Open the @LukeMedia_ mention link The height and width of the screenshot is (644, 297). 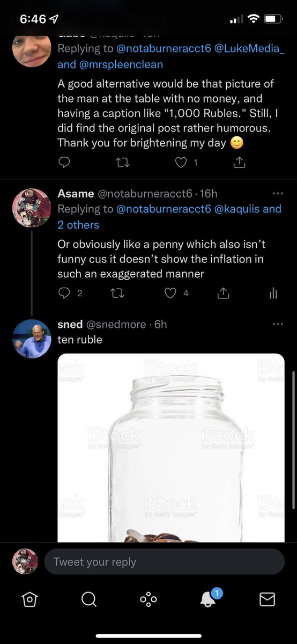pyautogui.click(x=248, y=48)
